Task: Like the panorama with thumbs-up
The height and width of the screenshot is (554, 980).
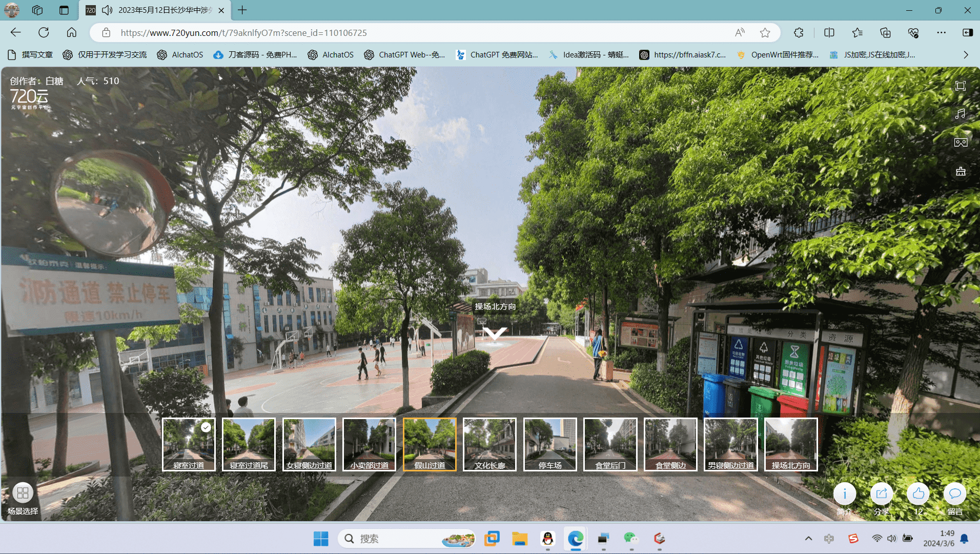Action: click(x=918, y=494)
